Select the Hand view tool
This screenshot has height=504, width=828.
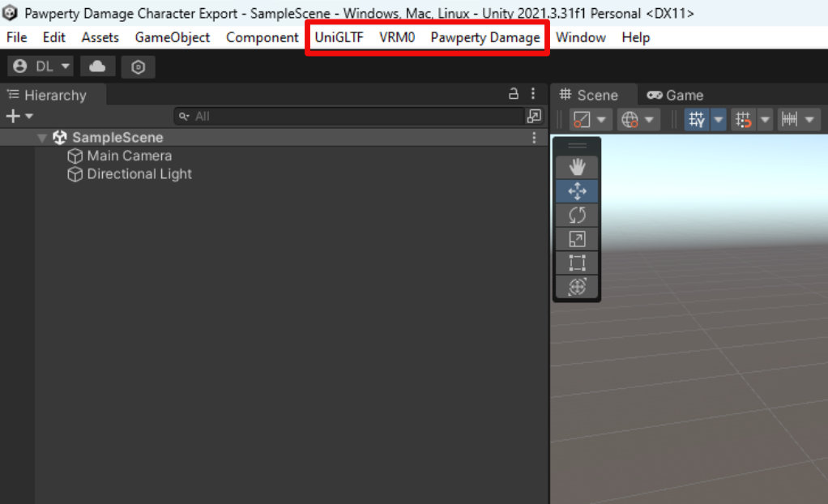577,167
